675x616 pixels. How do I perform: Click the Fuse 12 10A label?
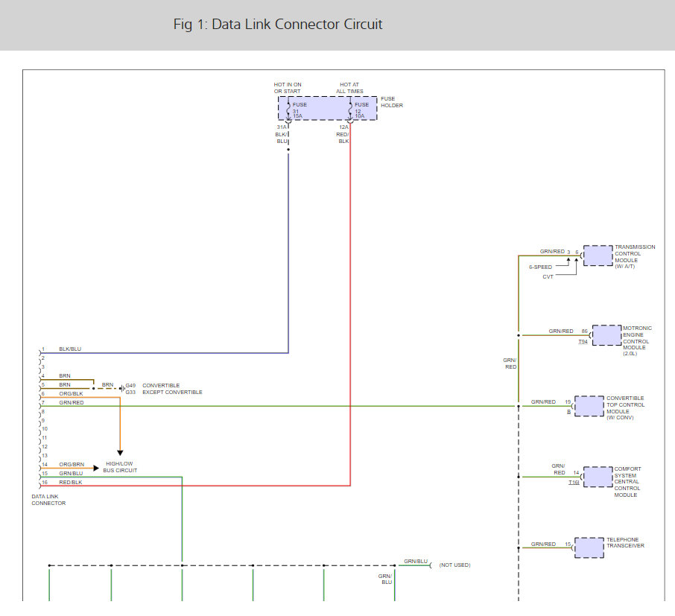coord(361,110)
